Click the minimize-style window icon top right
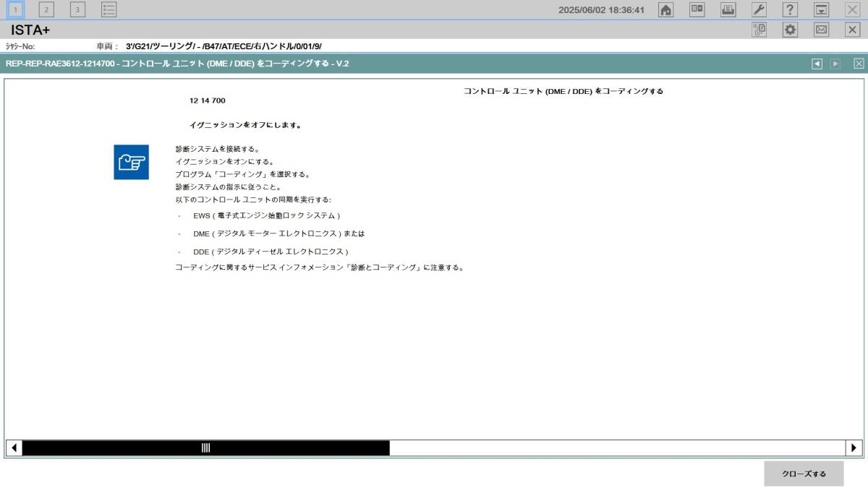 pyautogui.click(x=820, y=10)
